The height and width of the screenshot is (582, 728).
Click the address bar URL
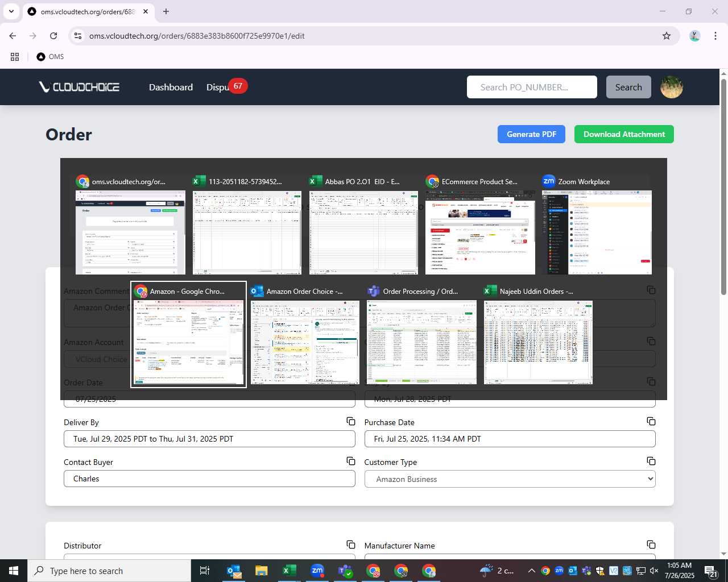click(197, 36)
